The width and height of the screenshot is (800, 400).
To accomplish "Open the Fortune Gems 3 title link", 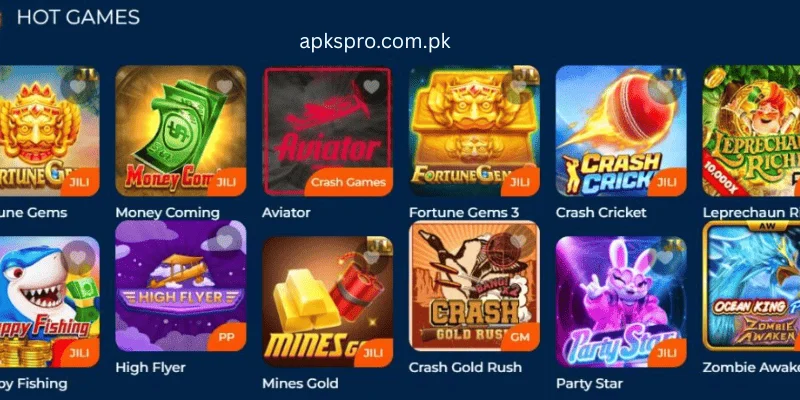I will click(x=464, y=212).
